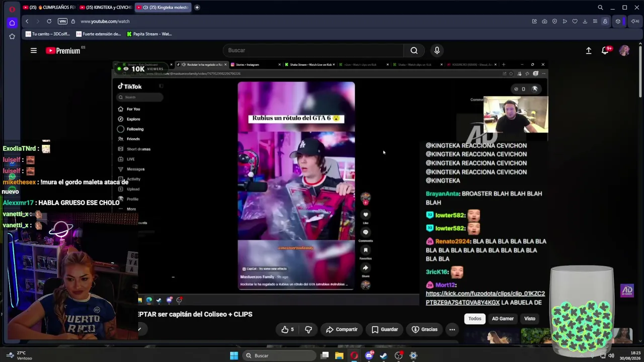Click the Compartir share button
644x362 pixels.
click(342, 329)
